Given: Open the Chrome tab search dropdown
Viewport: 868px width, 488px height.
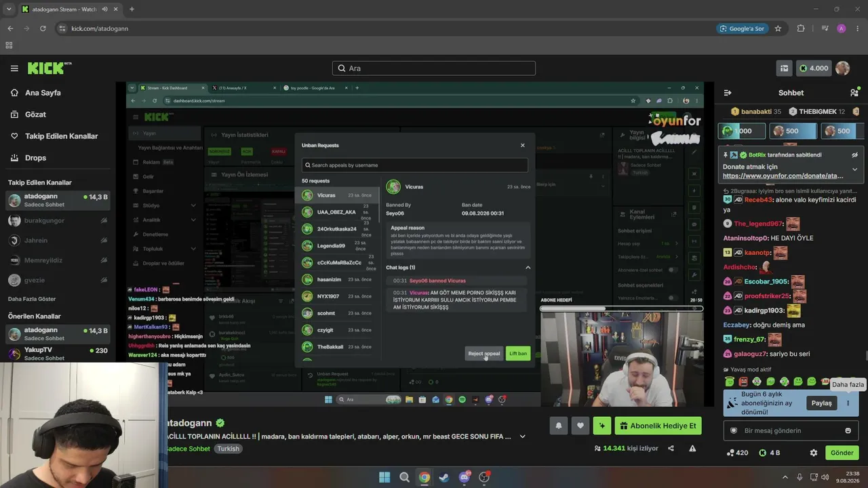Looking at the screenshot, I should pos(9,9).
